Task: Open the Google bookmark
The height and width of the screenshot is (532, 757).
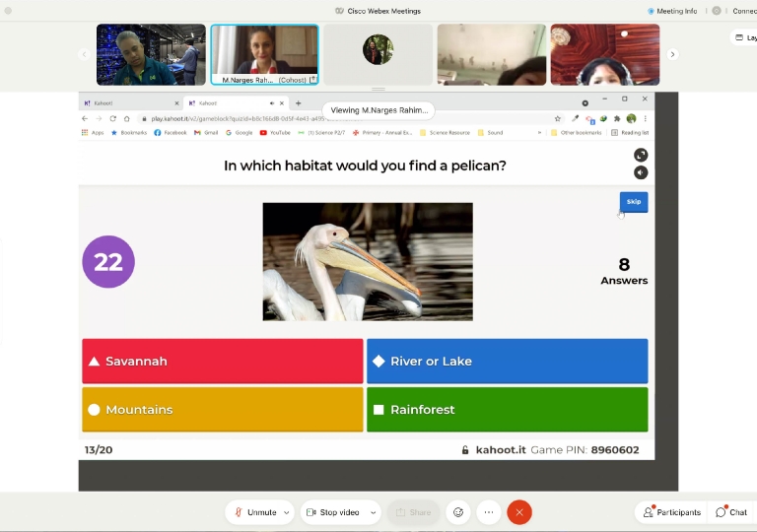Action: (x=239, y=132)
